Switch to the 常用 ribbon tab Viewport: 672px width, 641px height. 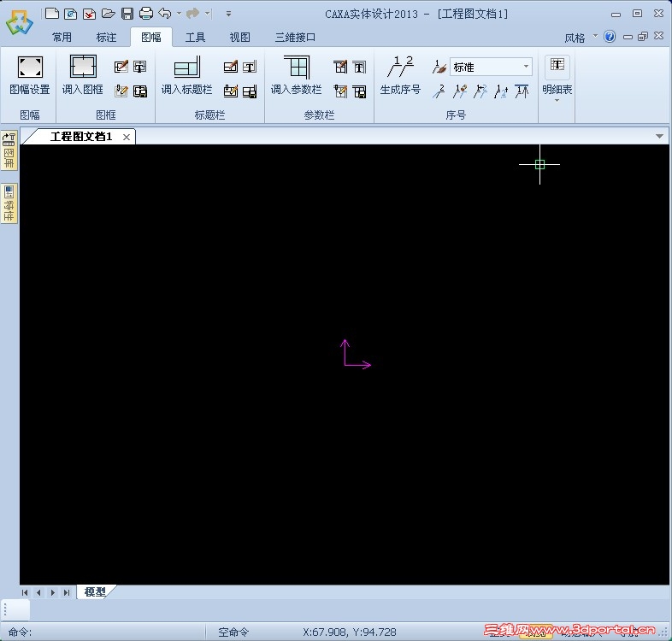click(62, 38)
